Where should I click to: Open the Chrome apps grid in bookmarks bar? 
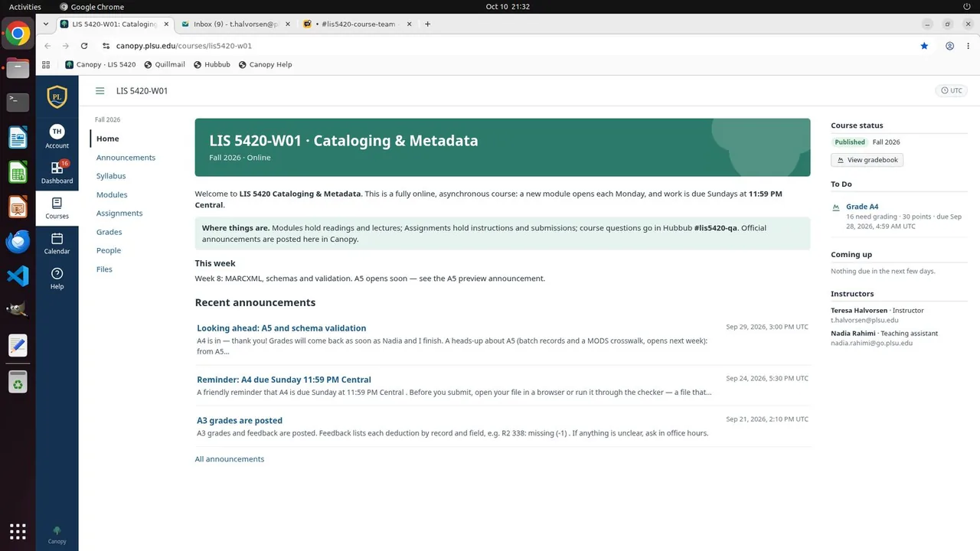(x=46, y=64)
